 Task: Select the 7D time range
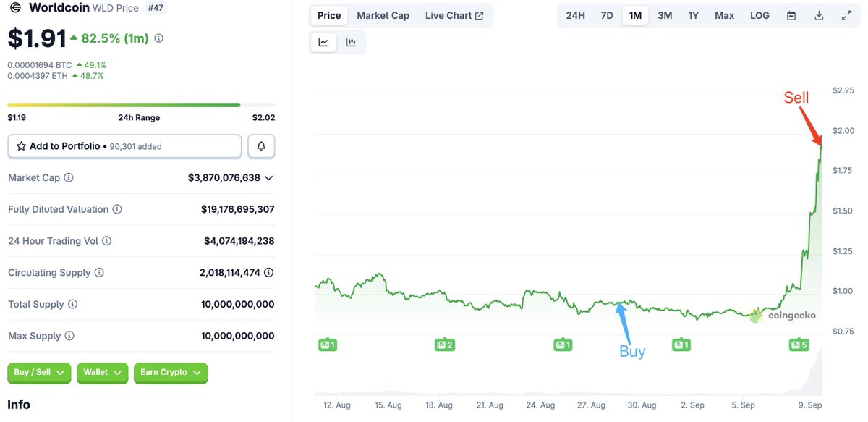[x=607, y=15]
